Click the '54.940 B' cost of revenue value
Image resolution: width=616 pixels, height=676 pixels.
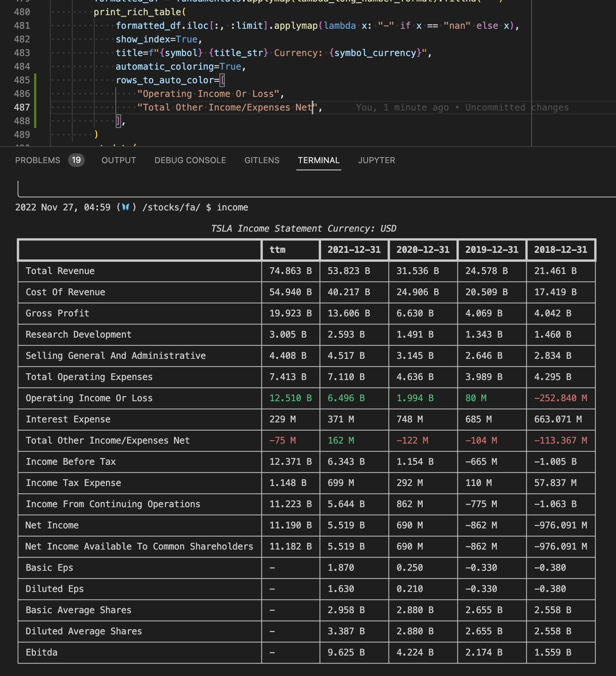[291, 292]
